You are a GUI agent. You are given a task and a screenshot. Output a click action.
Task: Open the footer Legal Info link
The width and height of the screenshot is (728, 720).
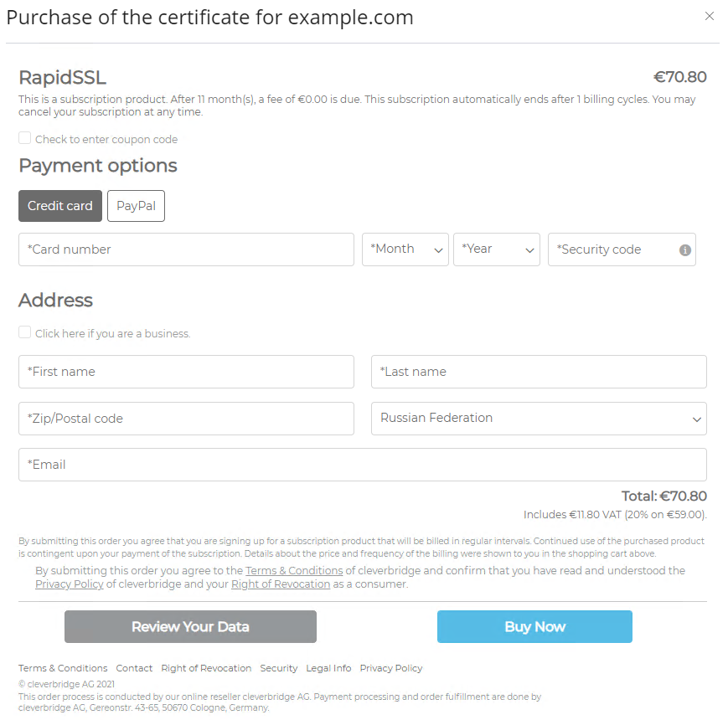[328, 668]
